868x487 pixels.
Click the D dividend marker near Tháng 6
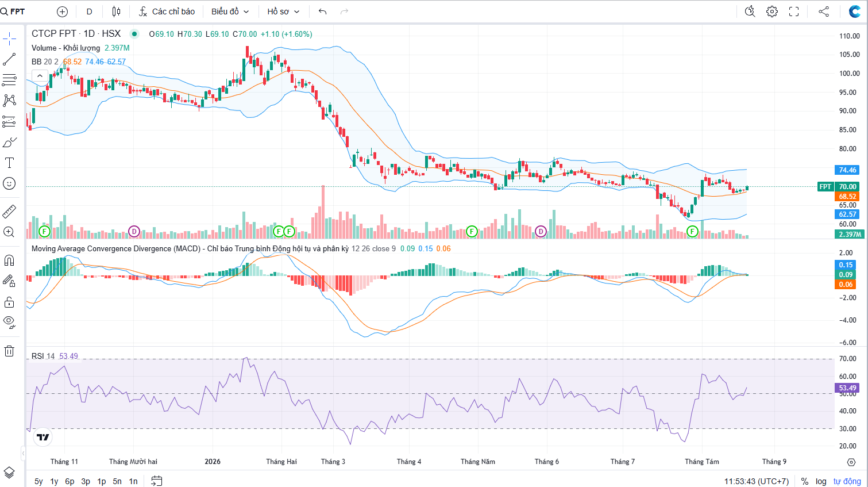click(x=541, y=231)
